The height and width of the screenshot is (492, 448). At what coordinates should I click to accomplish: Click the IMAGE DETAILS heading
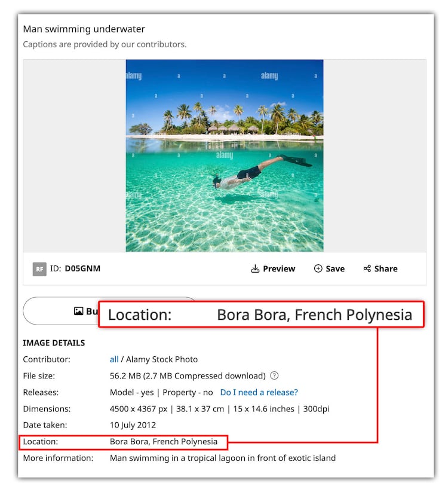point(54,343)
